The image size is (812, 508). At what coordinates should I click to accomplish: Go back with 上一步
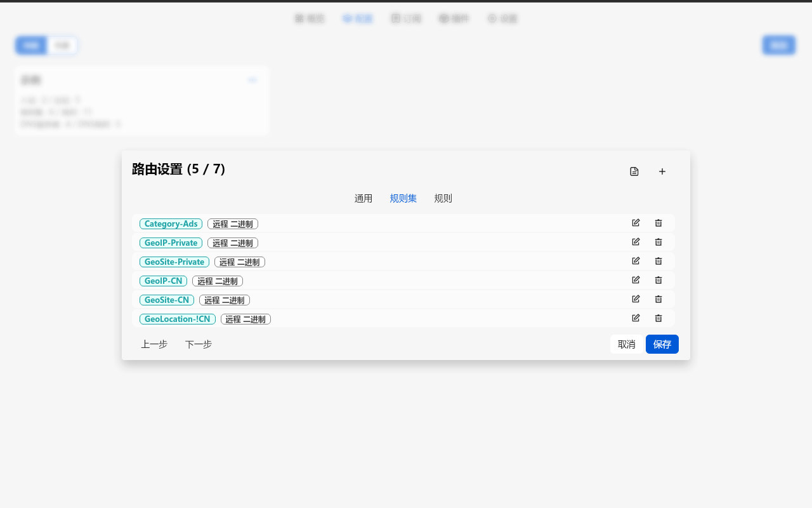154,344
